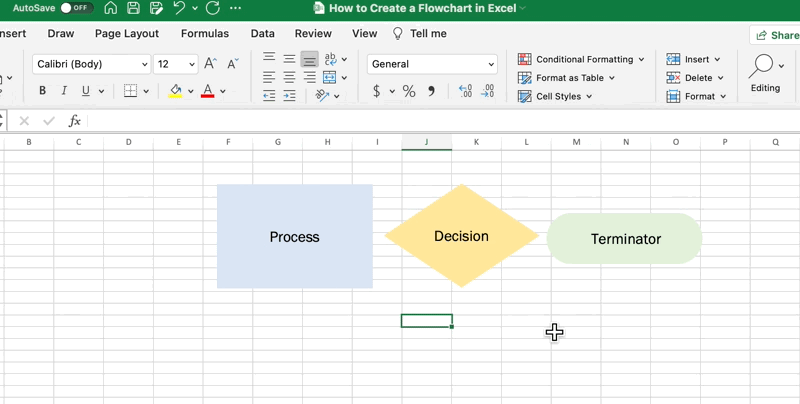Click the Home icon in title bar
The image size is (800, 404).
tap(110, 8)
